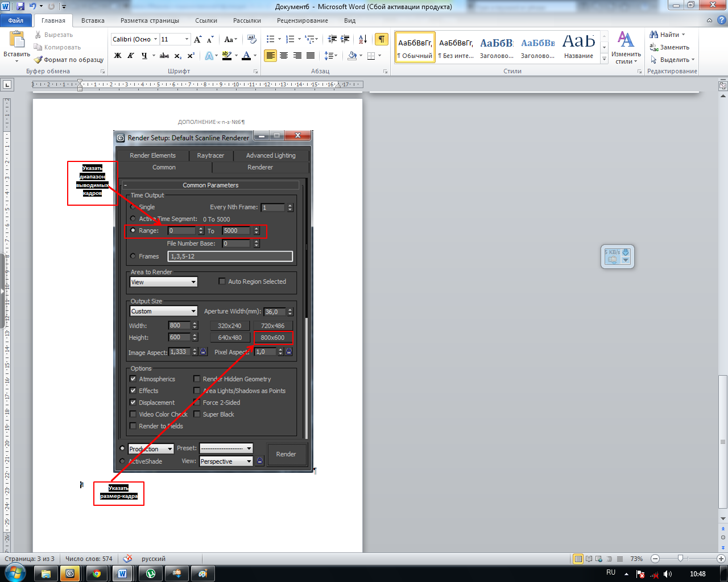Toggle strikethrough (abc) formatting

pos(164,56)
